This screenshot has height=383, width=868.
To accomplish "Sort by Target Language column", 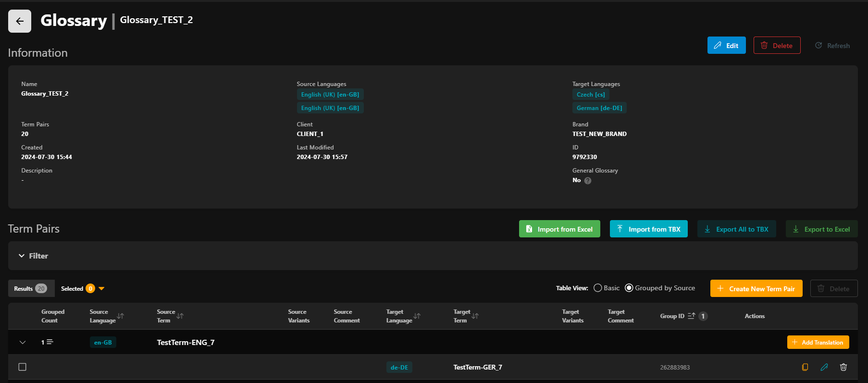I will click(417, 316).
